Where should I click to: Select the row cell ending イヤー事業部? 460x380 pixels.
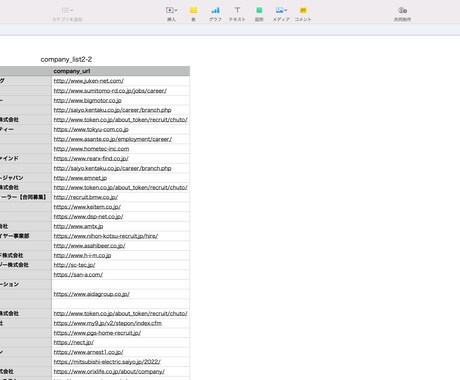[26, 236]
